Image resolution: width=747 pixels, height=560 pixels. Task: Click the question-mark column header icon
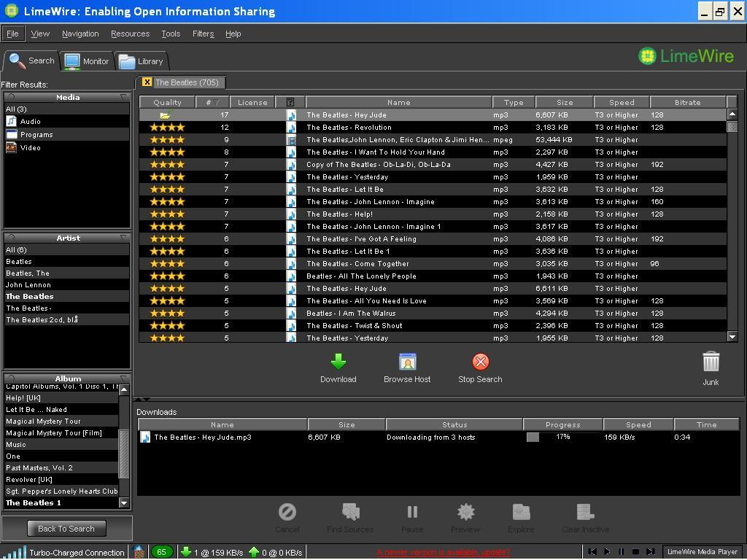coord(290,102)
